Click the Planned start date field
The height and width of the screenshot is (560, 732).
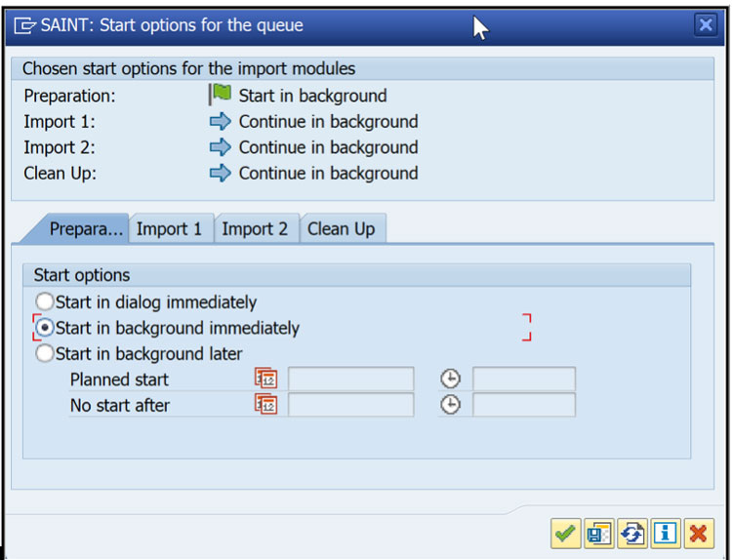click(x=350, y=379)
